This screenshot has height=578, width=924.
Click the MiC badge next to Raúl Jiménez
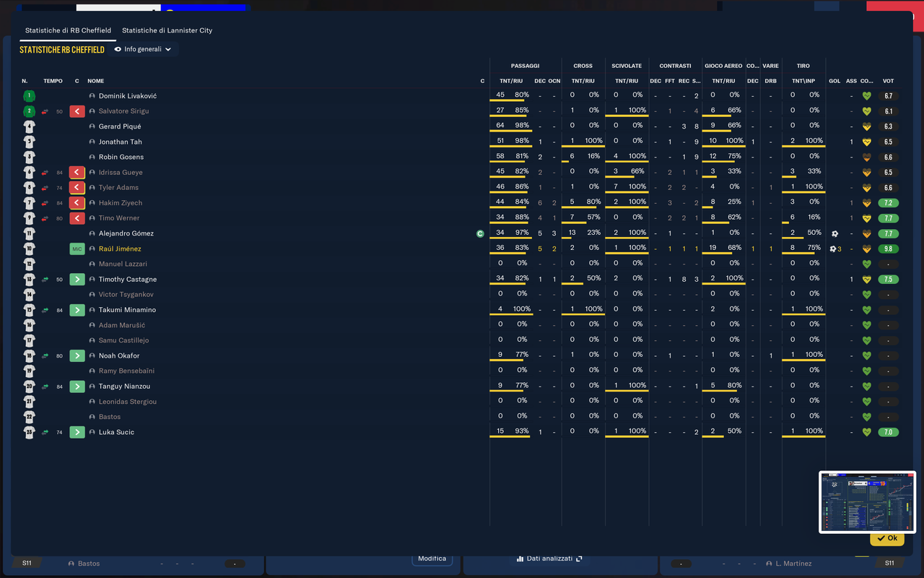[x=77, y=249]
